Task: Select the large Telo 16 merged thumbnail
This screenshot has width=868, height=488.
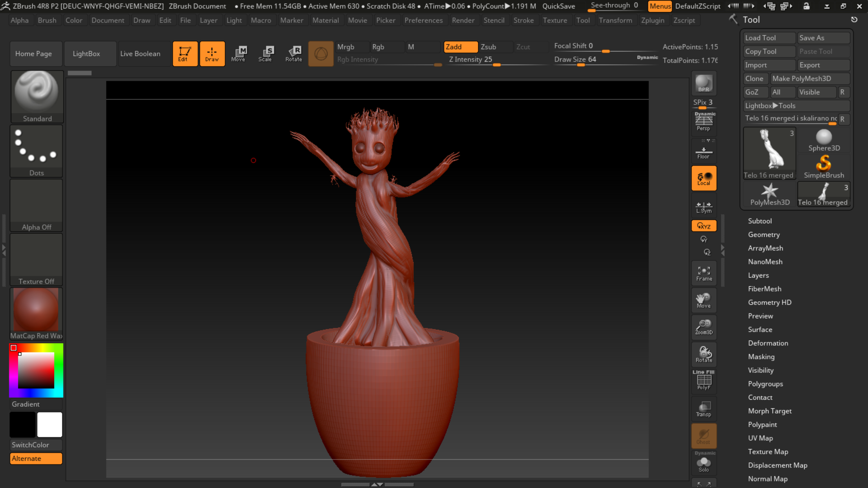Action: 769,153
